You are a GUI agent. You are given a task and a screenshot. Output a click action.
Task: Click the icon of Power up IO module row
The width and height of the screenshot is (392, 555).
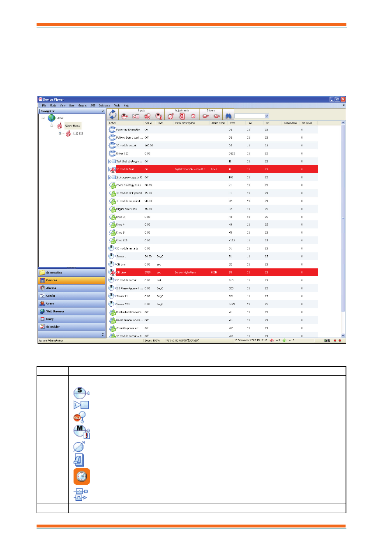point(112,129)
